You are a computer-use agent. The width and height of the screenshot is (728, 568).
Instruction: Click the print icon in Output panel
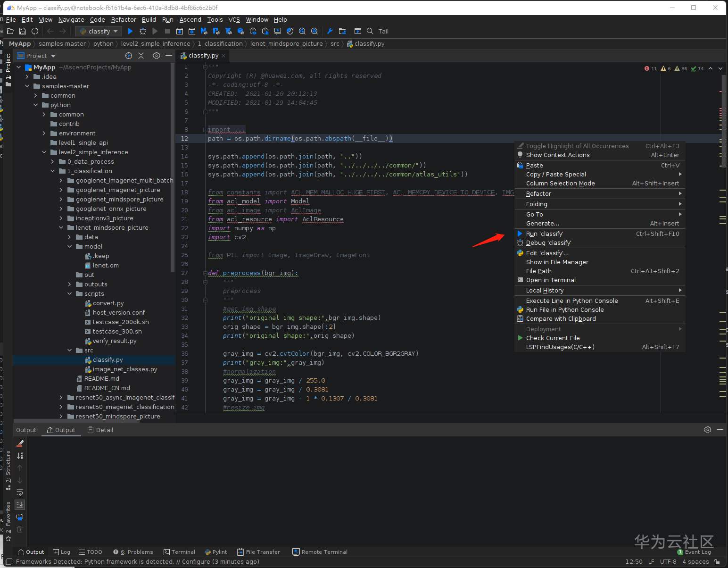coord(20,517)
